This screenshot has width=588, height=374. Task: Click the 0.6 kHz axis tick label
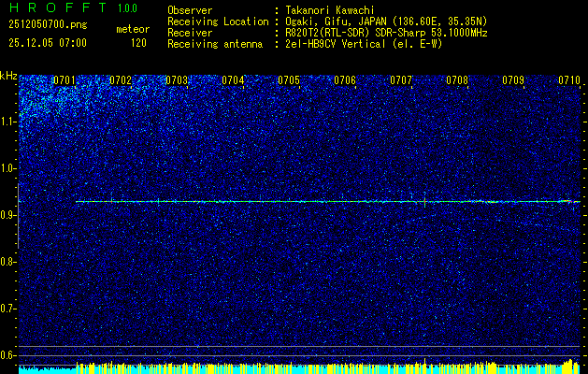pos(7,355)
